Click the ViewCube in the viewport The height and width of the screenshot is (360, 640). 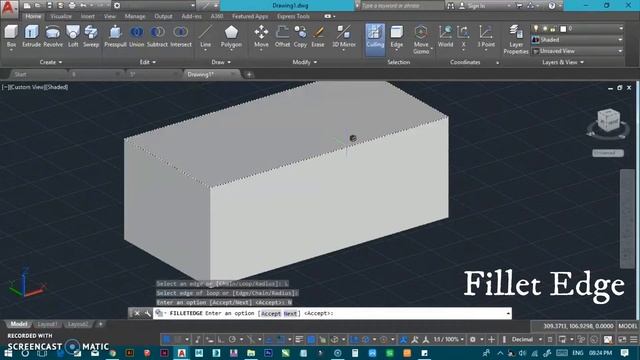609,120
